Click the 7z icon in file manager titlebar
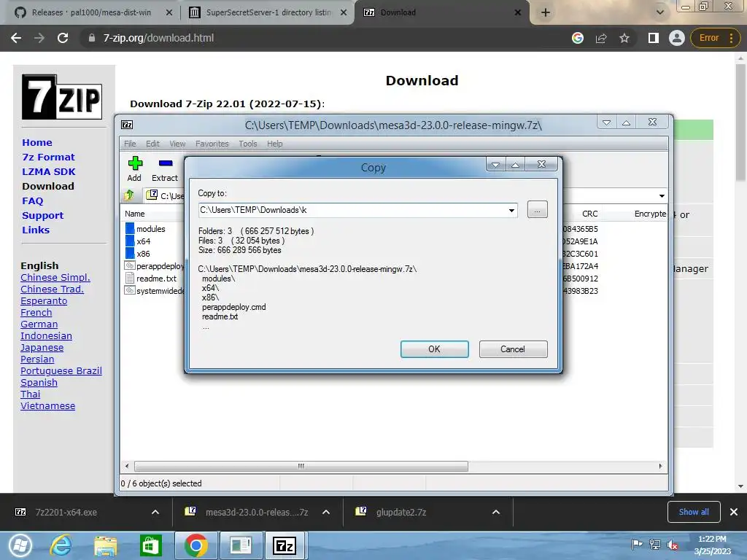The image size is (747, 560). [127, 125]
